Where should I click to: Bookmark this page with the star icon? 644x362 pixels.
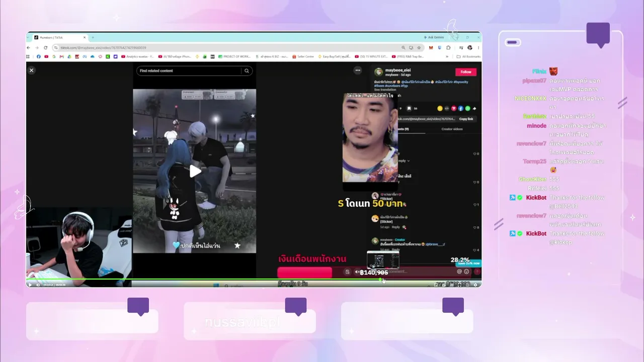[419, 48]
